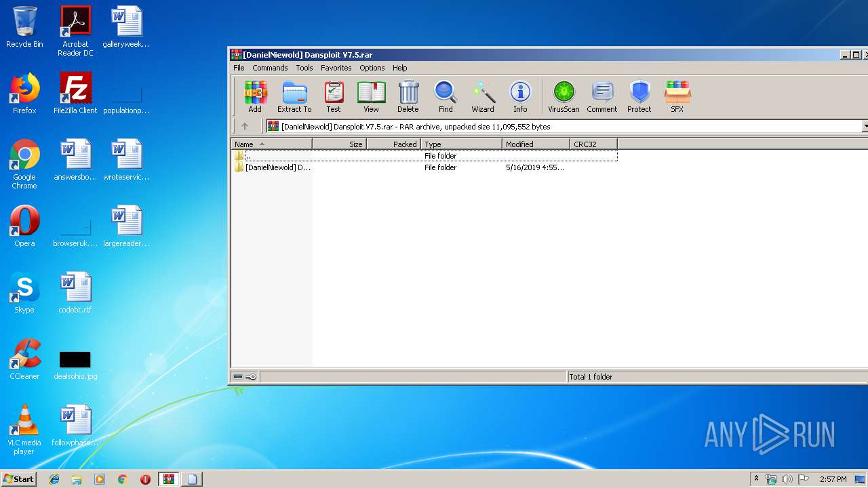Click the Delete trash icon in WinRAR
Viewport: 868px width, 488px height.
point(408,97)
